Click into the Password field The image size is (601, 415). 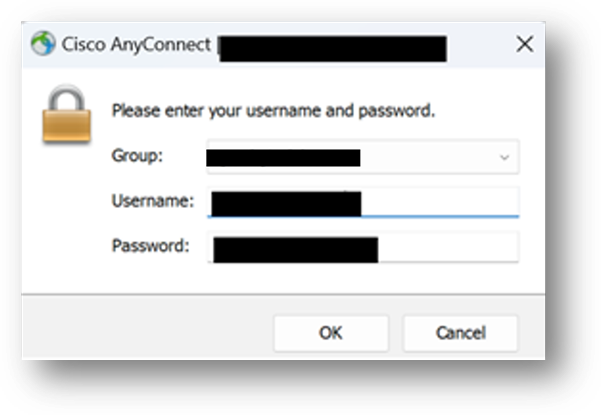[364, 248]
